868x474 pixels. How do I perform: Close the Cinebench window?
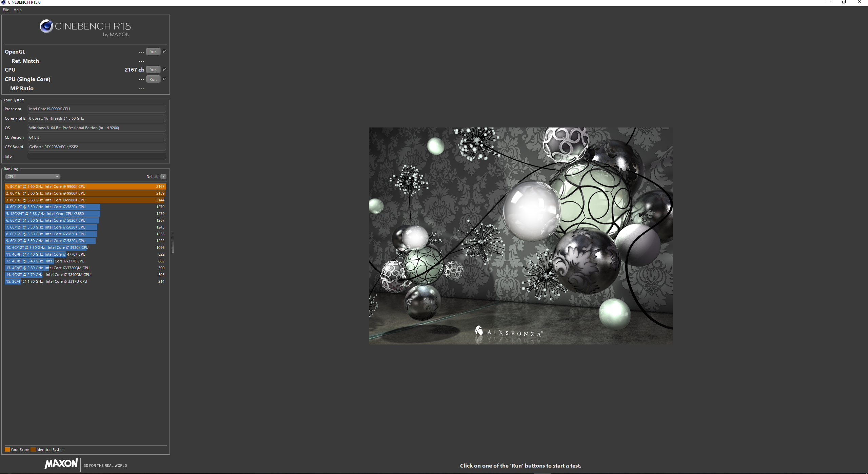pos(860,2)
